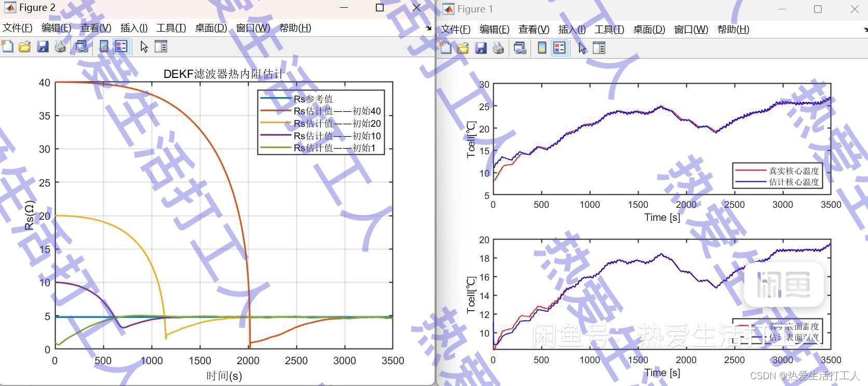Image resolution: width=868 pixels, height=386 pixels.
Task: Click dock arrow at Figure 2 menu bar end
Action: click(428, 28)
